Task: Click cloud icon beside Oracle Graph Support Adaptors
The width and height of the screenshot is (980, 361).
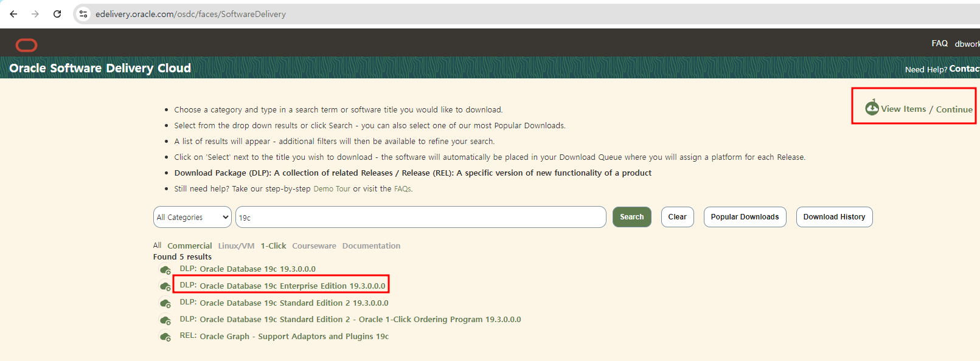Action: tap(165, 337)
